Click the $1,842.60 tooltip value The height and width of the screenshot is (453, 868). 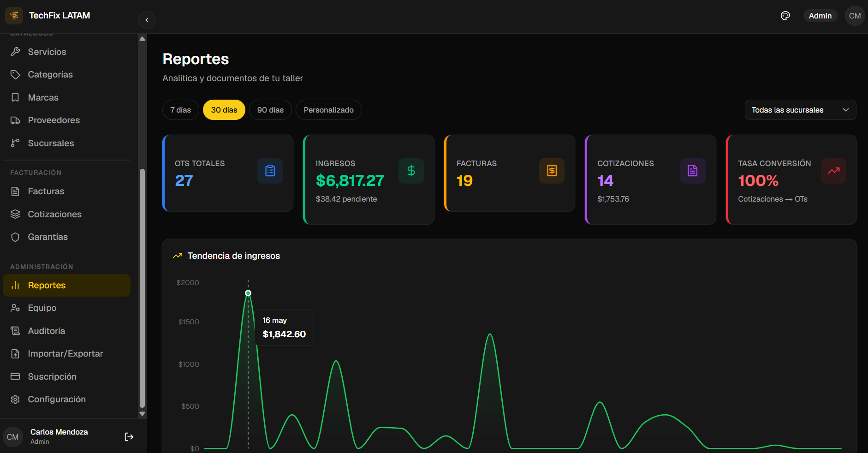coord(284,334)
